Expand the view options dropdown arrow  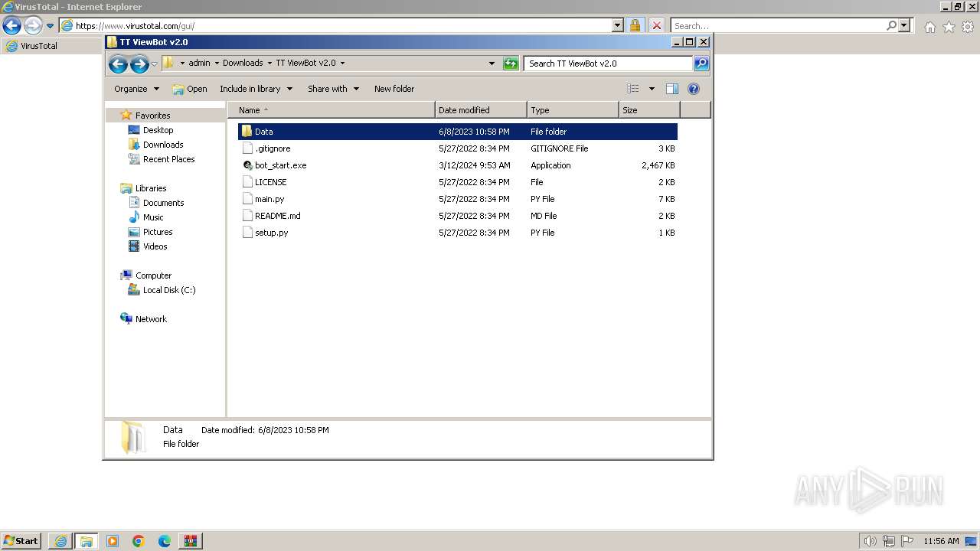pyautogui.click(x=652, y=89)
